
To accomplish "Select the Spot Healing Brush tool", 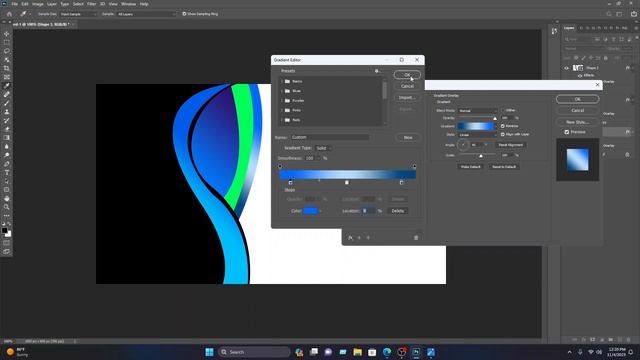I will pos(7,94).
